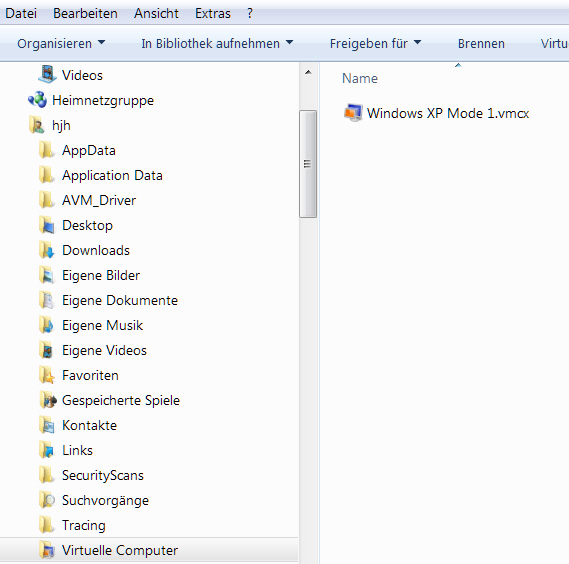The height and width of the screenshot is (564, 569).
Task: Select the SecurityScans tree label
Action: coord(103,476)
